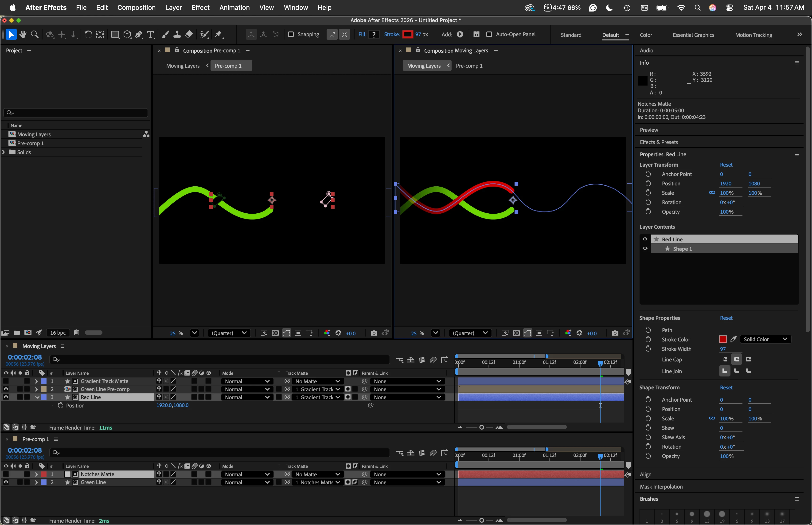Screen dimensions: 812x525
Task: Open Stroke Color type dropdown Solid Color
Action: (x=765, y=339)
